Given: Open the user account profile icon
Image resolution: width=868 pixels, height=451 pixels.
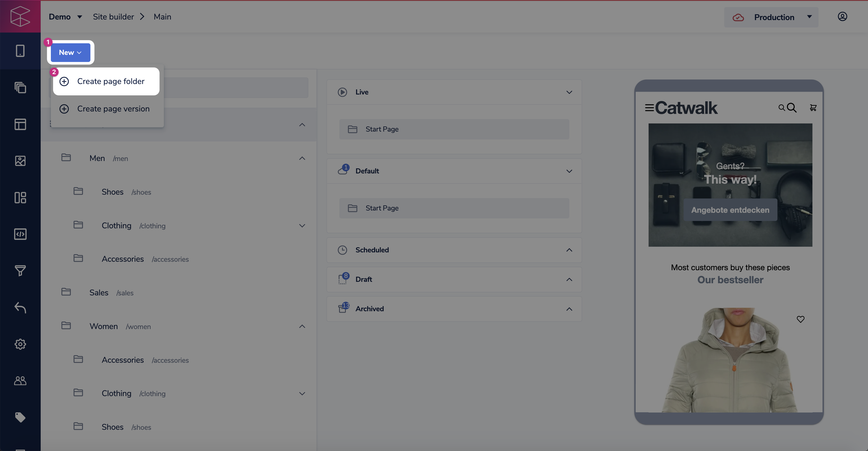Looking at the screenshot, I should pos(842,16).
